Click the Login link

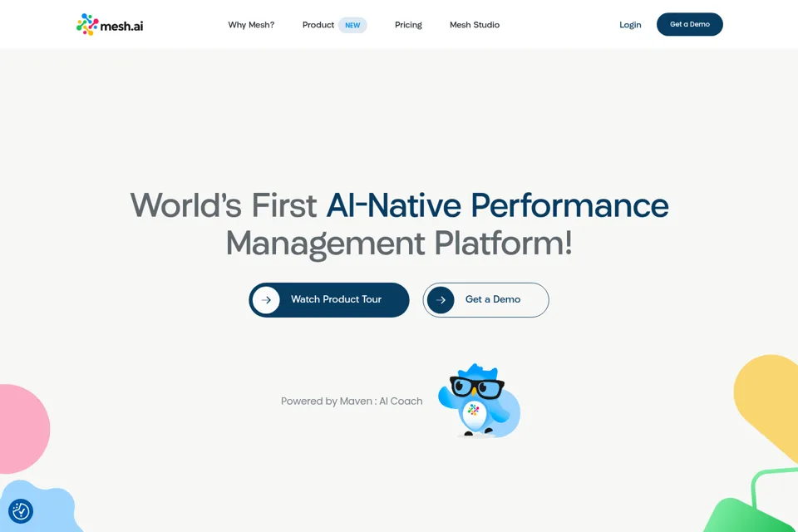click(630, 24)
